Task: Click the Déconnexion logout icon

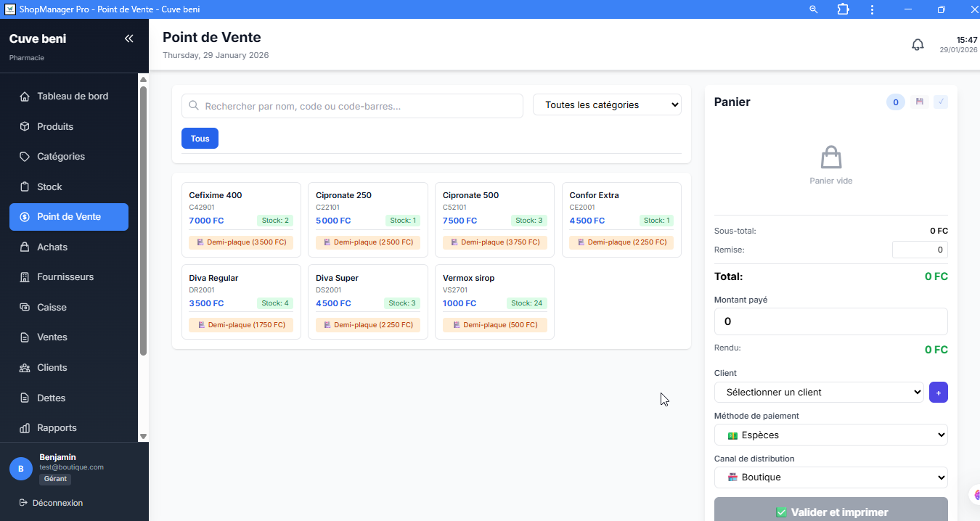Action: coord(23,503)
